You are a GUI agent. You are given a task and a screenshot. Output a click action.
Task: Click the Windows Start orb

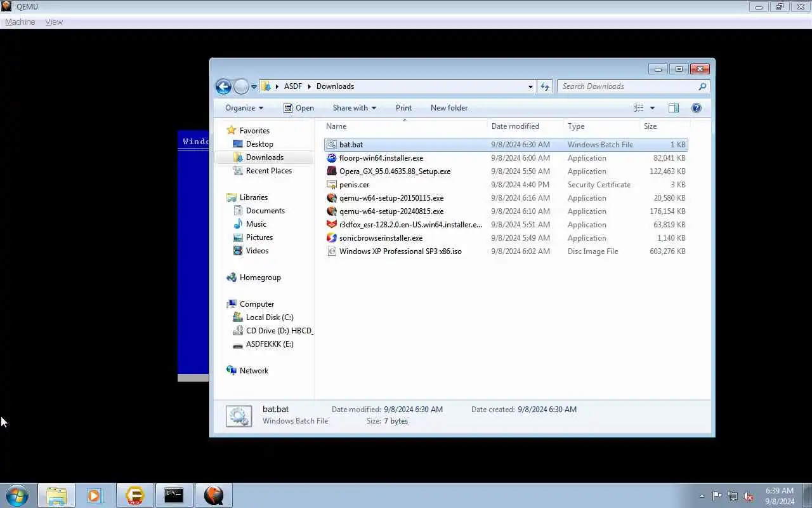17,495
